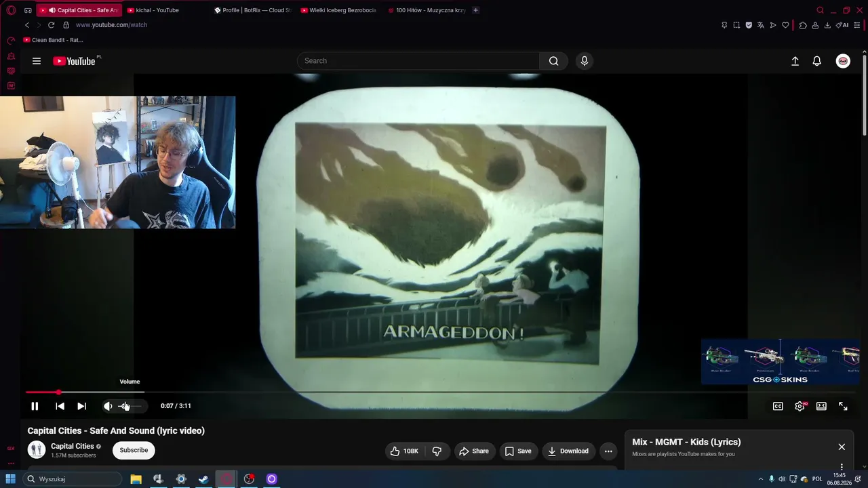Open a new browser tab
Viewport: 868px width, 488px height.
click(x=475, y=10)
